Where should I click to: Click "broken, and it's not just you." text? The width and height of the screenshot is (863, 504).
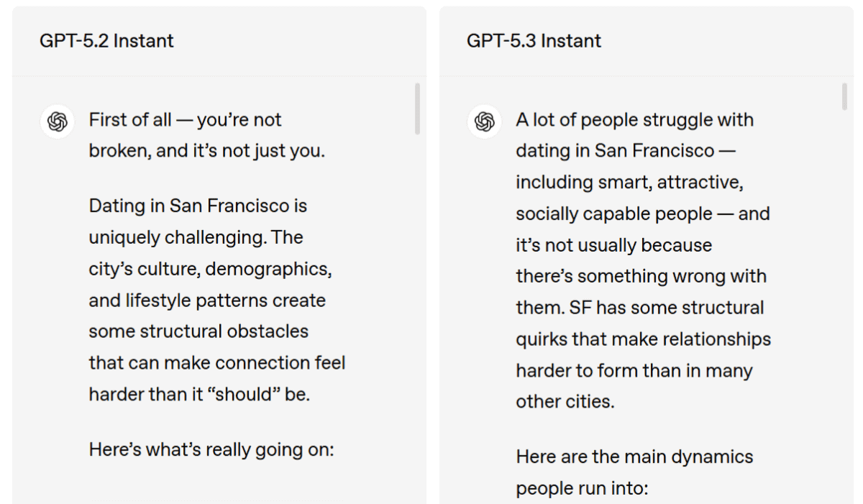pyautogui.click(x=206, y=152)
